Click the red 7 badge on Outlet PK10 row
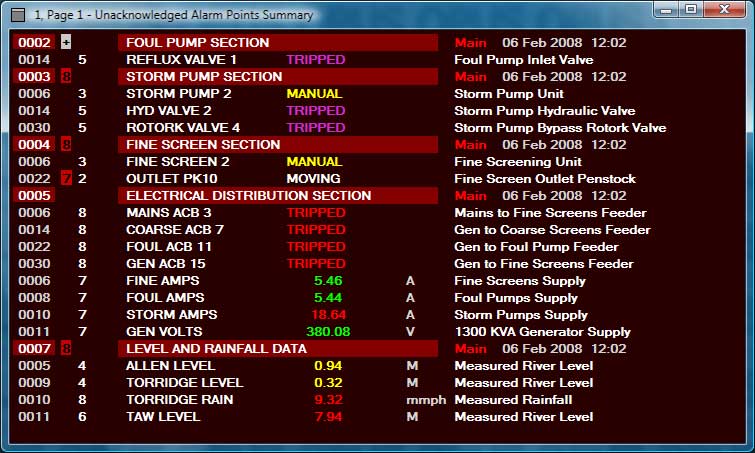Viewport: 755px width, 453px height. [x=66, y=179]
